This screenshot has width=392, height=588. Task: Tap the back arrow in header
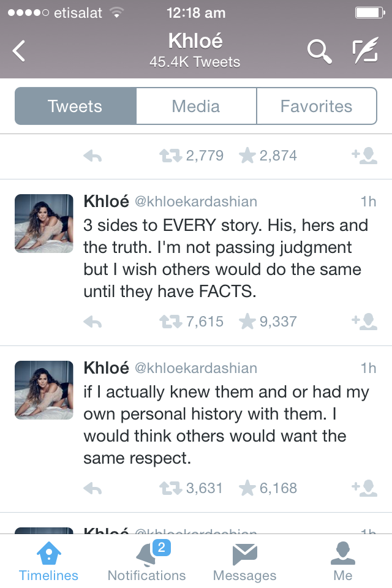pyautogui.click(x=20, y=51)
